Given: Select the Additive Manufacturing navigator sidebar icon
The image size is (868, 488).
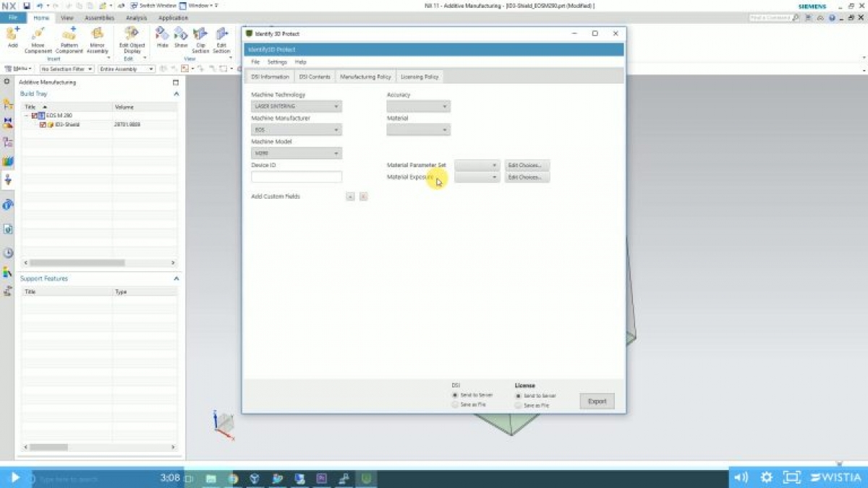Looking at the screenshot, I should point(8,180).
